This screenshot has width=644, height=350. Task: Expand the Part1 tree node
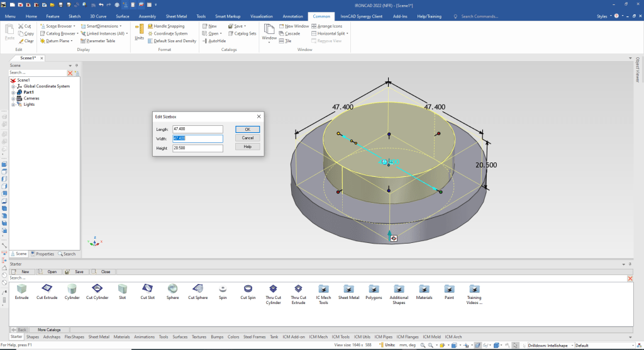13,92
